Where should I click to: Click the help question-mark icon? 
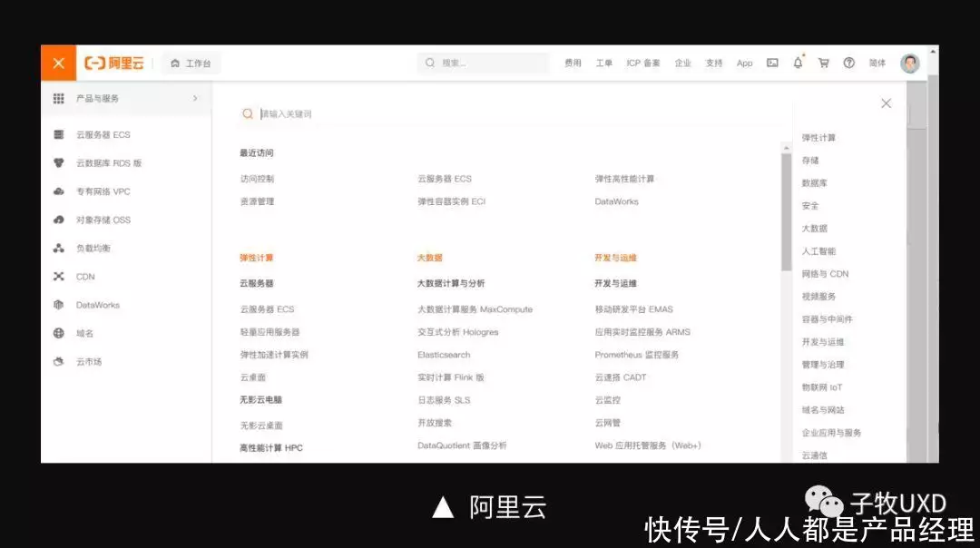click(x=848, y=63)
